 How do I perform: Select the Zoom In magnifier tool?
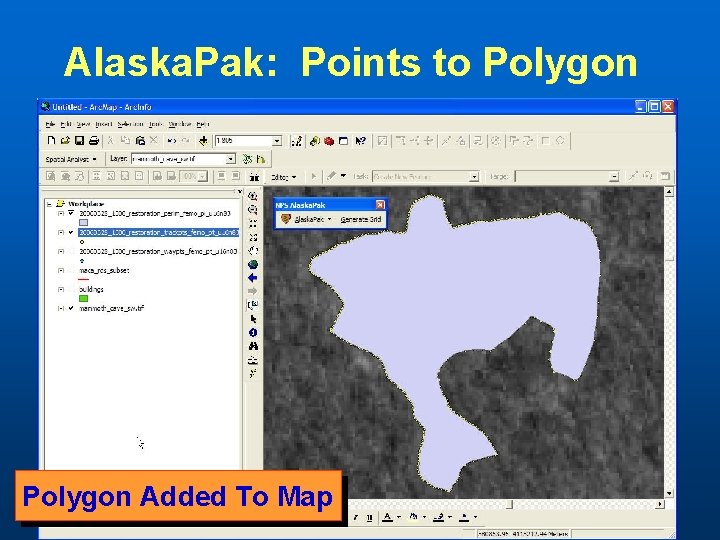click(253, 196)
